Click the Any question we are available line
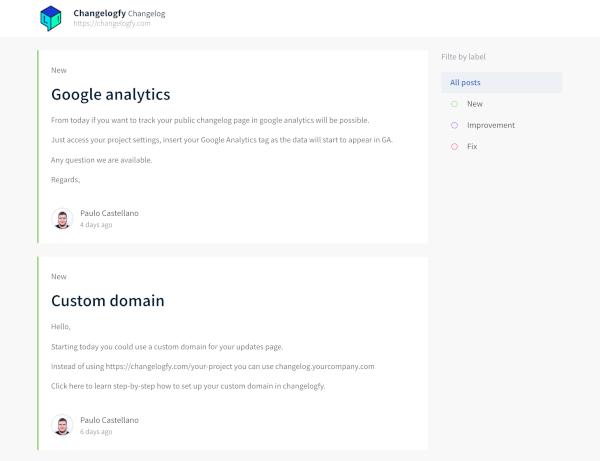 pyautogui.click(x=102, y=160)
